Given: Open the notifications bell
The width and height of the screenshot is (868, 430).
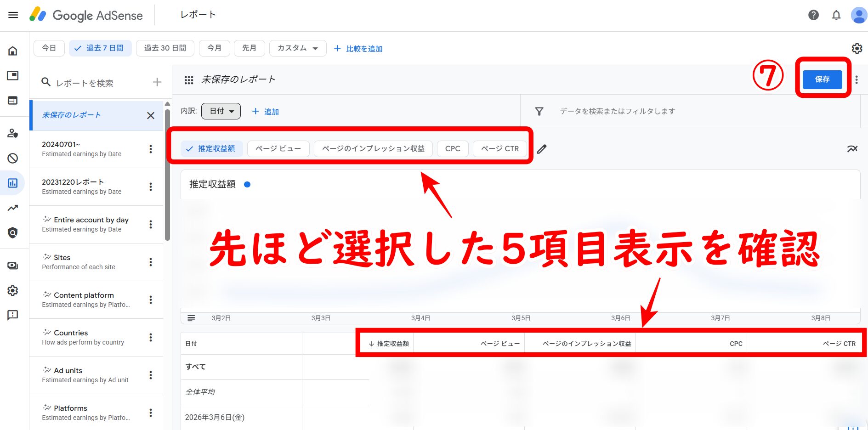Looking at the screenshot, I should [x=836, y=15].
